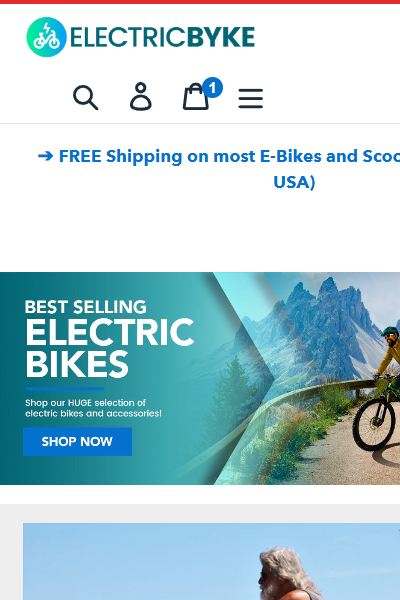Click the blue line under BIKES
Viewport: 400px width, 600px height.
(x=65, y=389)
